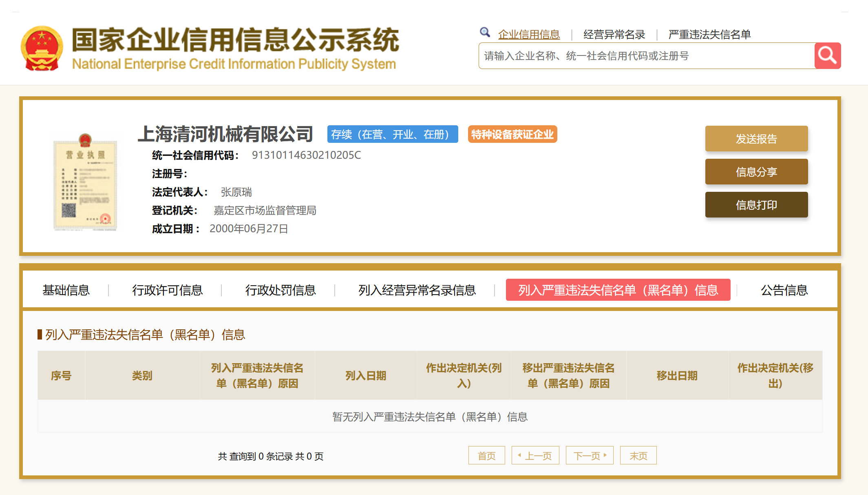
Task: Click the enterprise name search input field
Action: pos(647,55)
